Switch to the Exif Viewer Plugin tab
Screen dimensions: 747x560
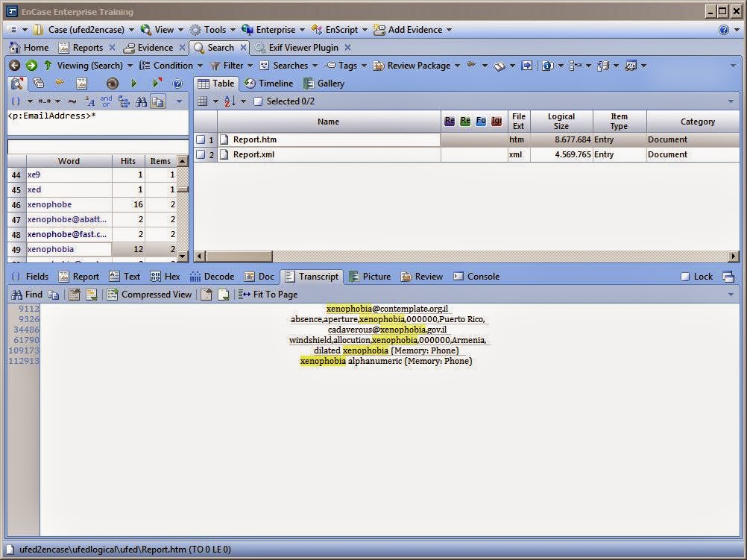click(297, 48)
